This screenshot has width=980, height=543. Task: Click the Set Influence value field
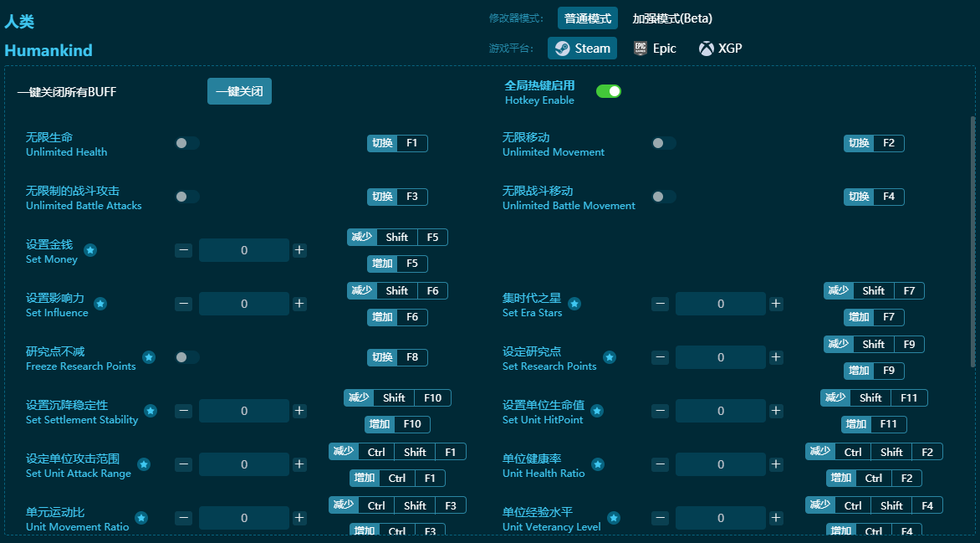[244, 304]
